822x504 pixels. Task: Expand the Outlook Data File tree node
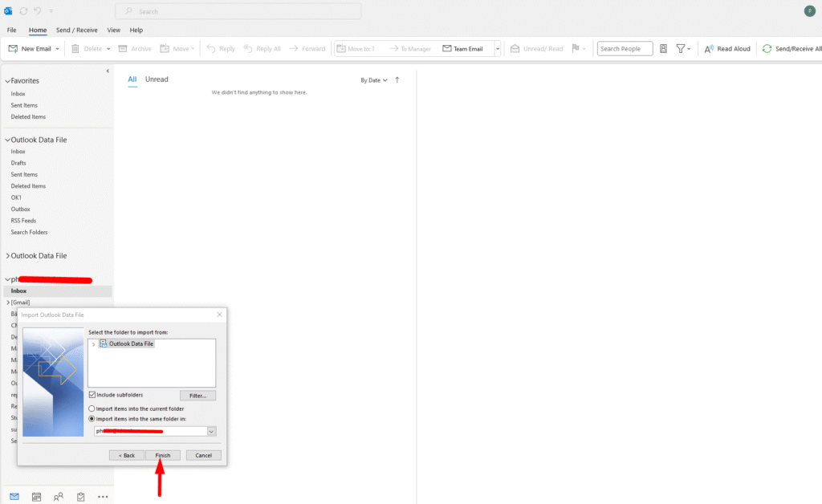pos(94,344)
